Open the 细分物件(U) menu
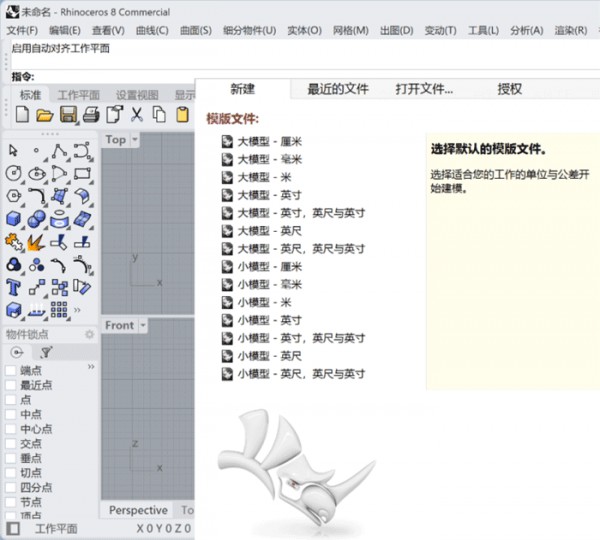Screen dimensions: 600x540 point(249,30)
